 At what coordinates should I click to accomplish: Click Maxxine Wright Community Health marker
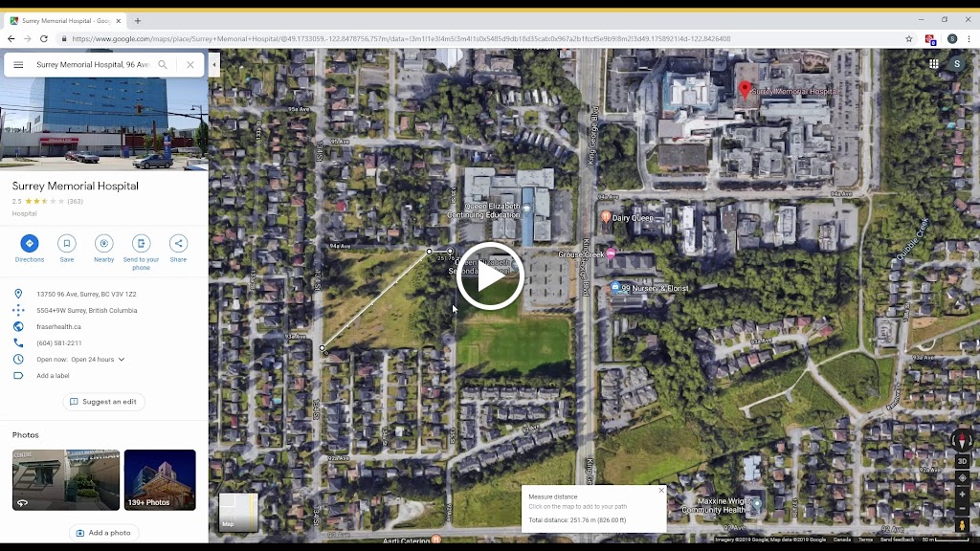tap(757, 503)
